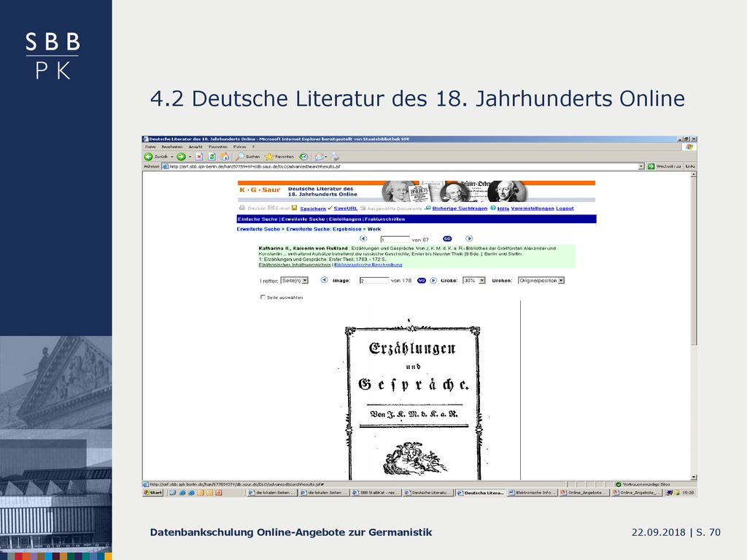Open the Windows Start button
747x560 pixels.
pos(153,493)
